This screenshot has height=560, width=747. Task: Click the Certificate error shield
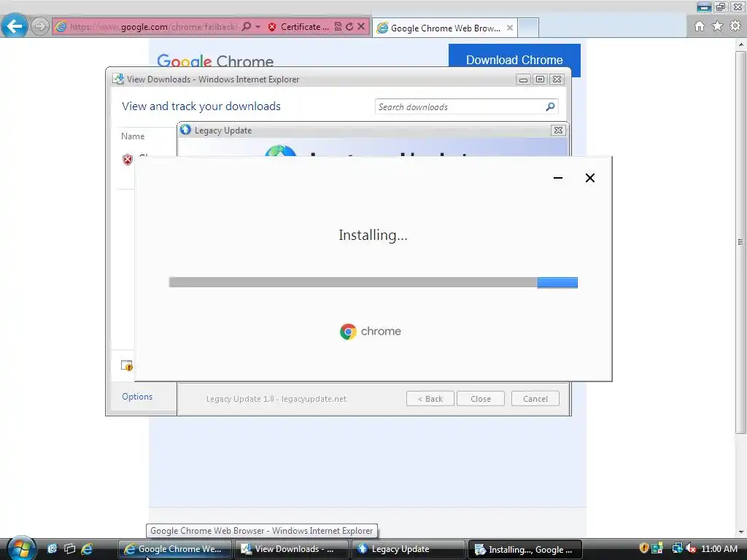click(x=272, y=27)
